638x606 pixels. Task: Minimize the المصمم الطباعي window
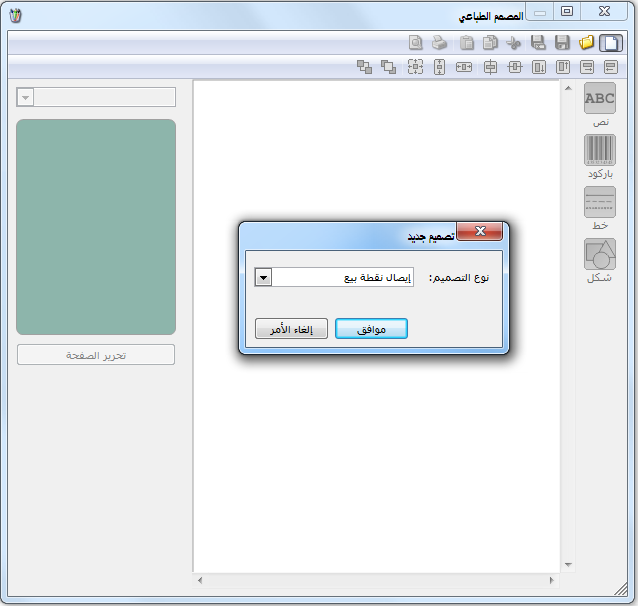(540, 13)
